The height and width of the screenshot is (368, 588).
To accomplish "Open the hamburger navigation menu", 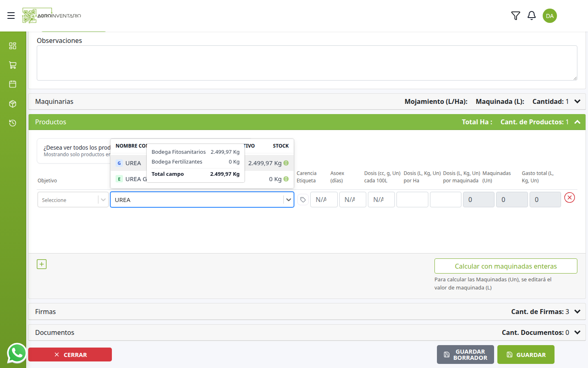I will 11,16.
